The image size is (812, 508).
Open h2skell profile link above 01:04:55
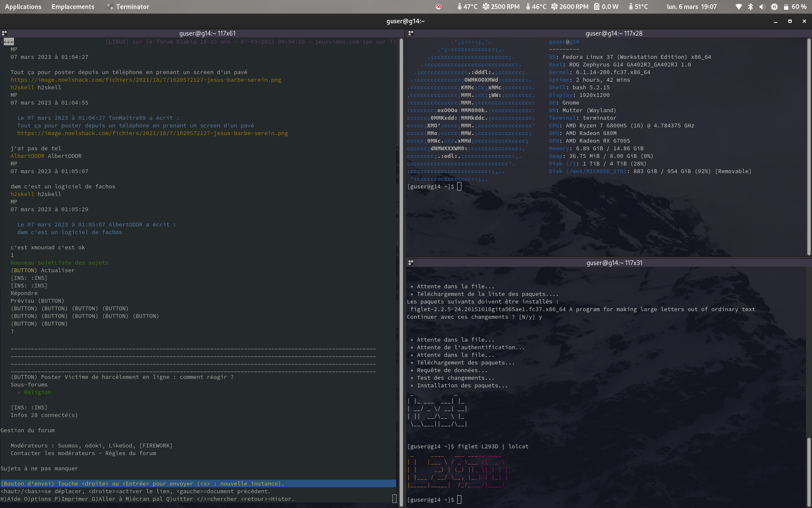(22, 87)
